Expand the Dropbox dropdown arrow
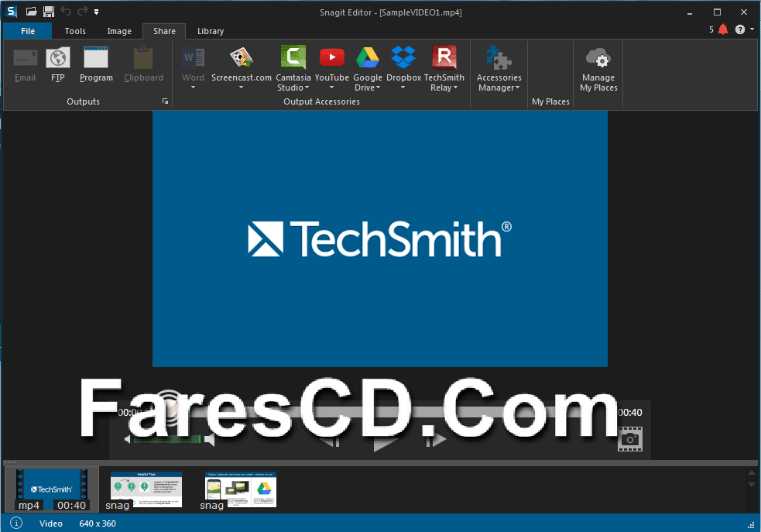 tap(403, 88)
